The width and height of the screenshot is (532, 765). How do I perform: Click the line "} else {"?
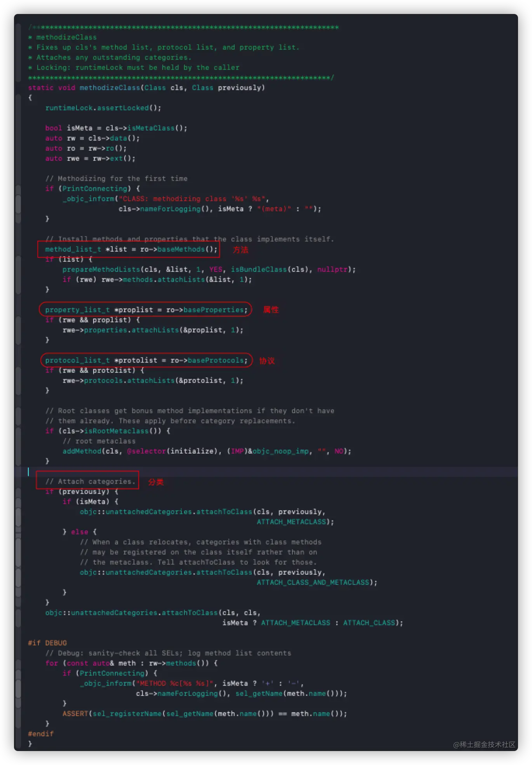[80, 532]
